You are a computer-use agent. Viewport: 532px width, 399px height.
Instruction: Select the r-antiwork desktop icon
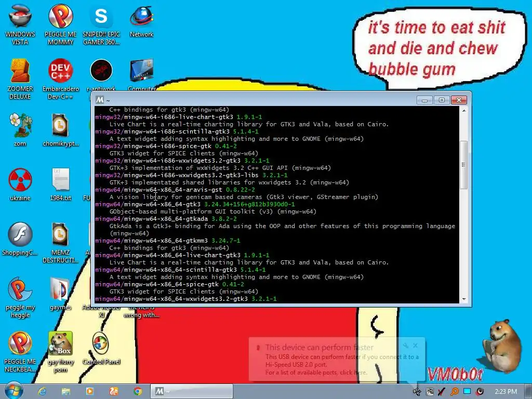pyautogui.click(x=101, y=75)
